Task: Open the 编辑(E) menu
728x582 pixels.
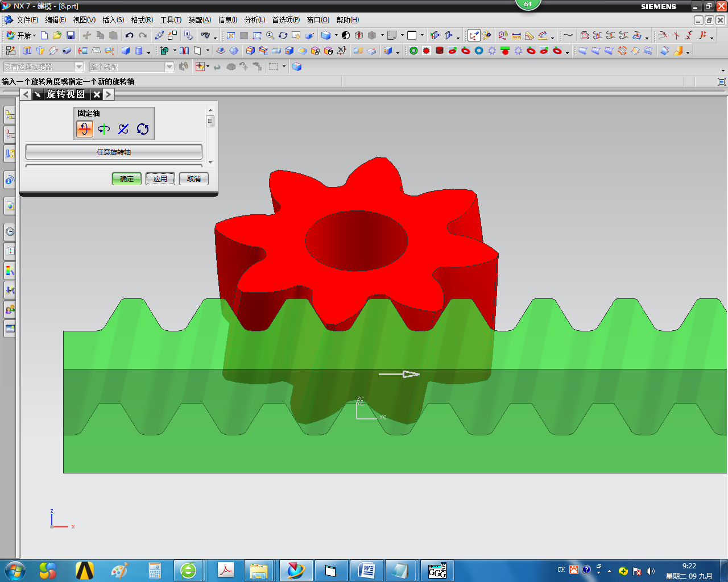Action: pos(55,20)
